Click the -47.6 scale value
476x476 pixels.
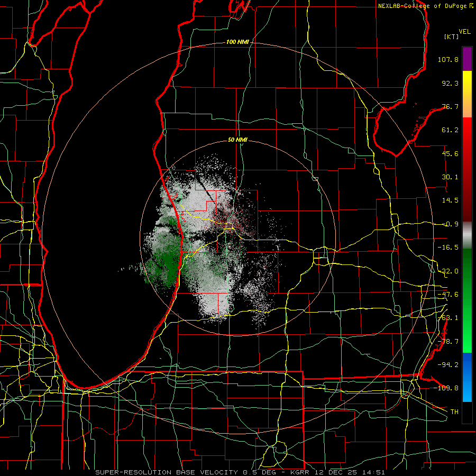pyautogui.click(x=448, y=295)
